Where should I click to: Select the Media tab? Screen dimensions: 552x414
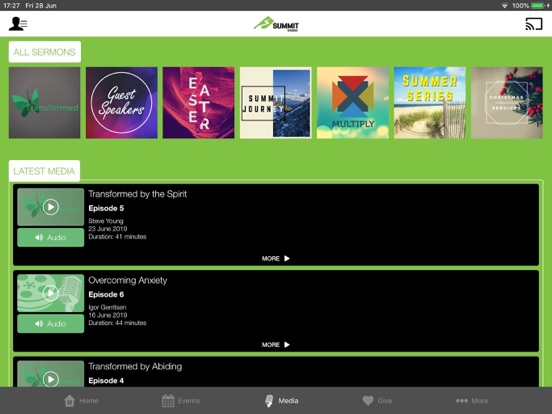(x=281, y=401)
